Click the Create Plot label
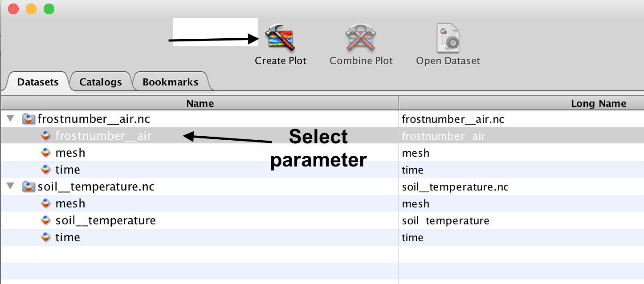The height and width of the screenshot is (284, 644). coord(281,61)
